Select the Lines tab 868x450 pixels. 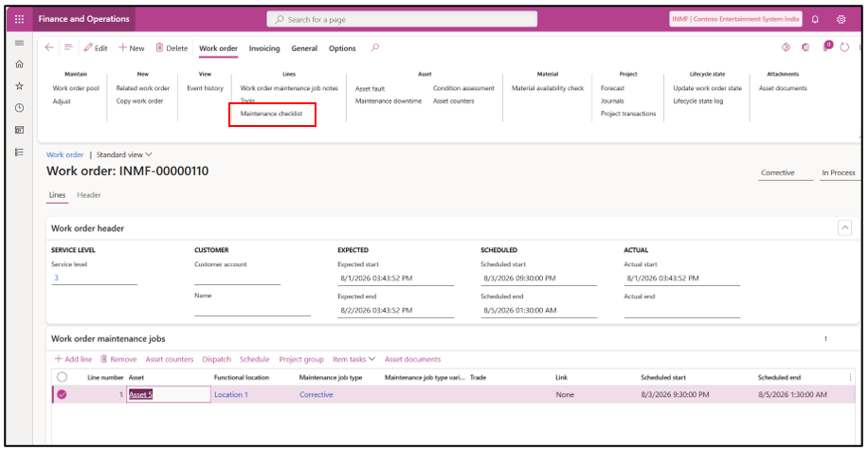57,195
